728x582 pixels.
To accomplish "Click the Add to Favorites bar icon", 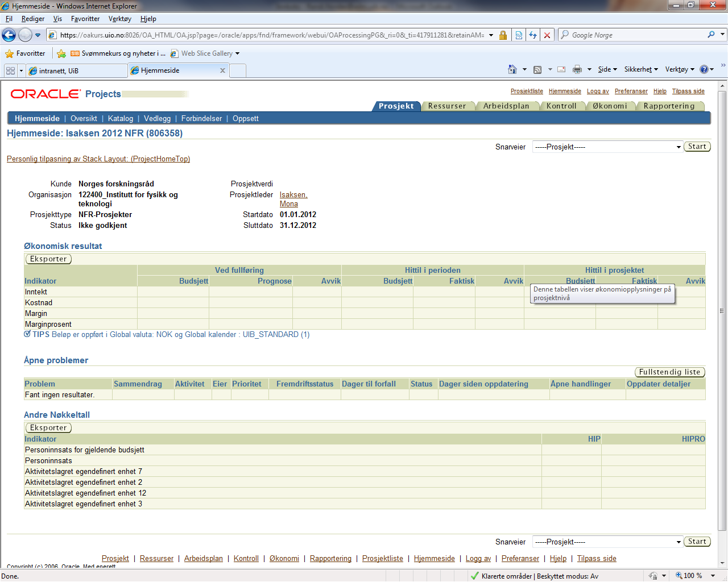I will pos(61,53).
